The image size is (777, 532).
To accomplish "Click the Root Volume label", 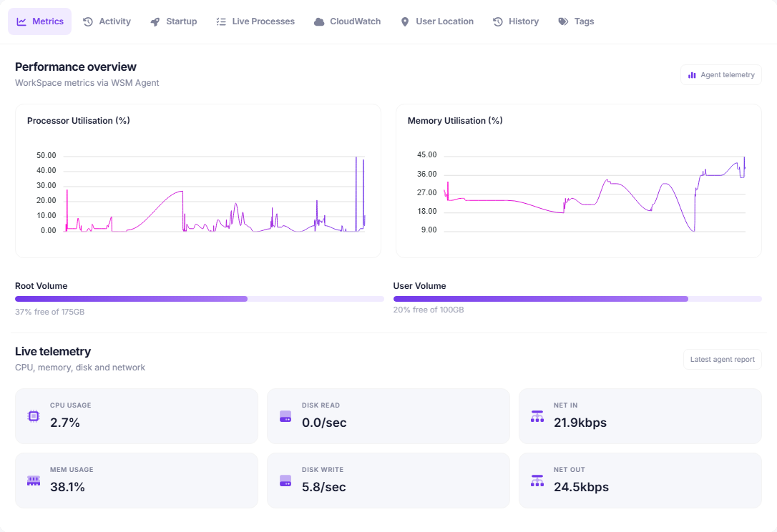I will [x=41, y=286].
